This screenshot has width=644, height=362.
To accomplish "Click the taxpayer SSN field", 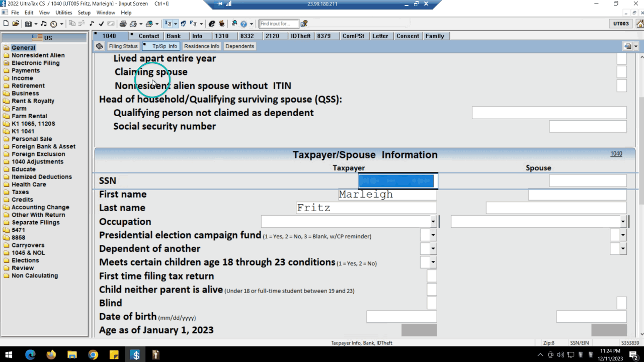I will (398, 180).
